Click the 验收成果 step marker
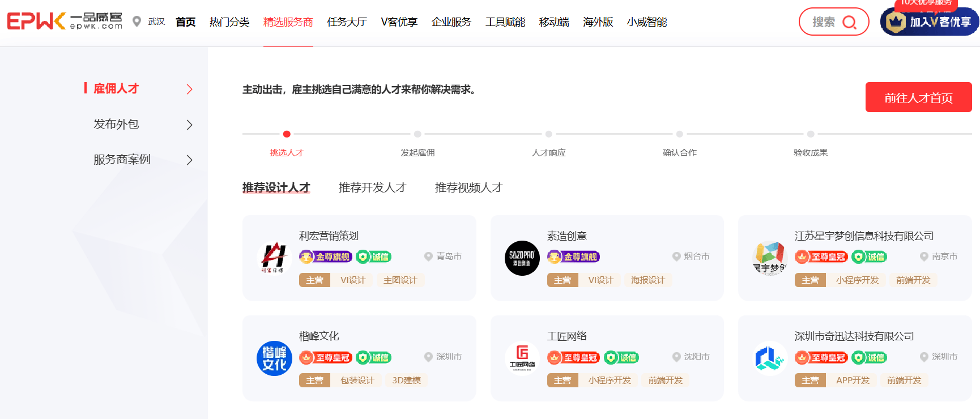This screenshot has height=419, width=980. coord(811,134)
